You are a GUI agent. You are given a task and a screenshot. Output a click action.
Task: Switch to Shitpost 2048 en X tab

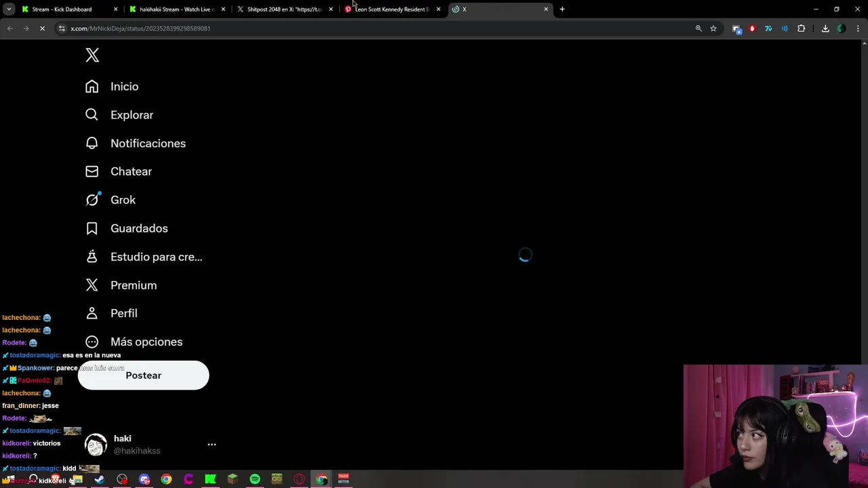[284, 9]
